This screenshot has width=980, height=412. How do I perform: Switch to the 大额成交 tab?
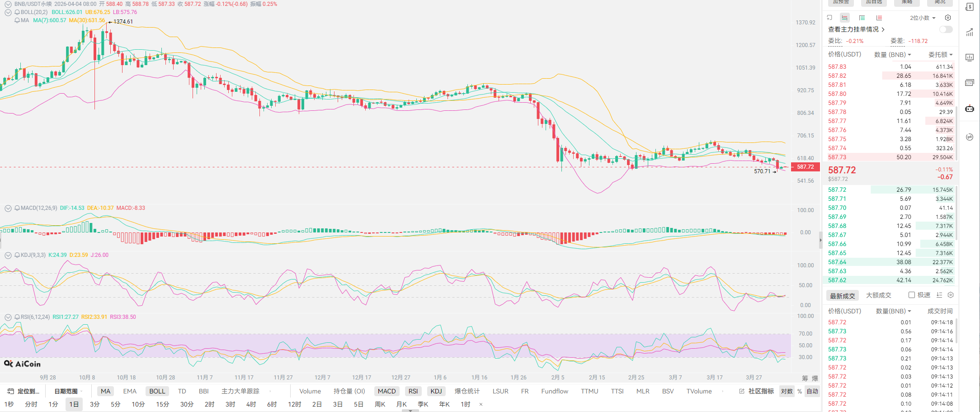coord(878,295)
